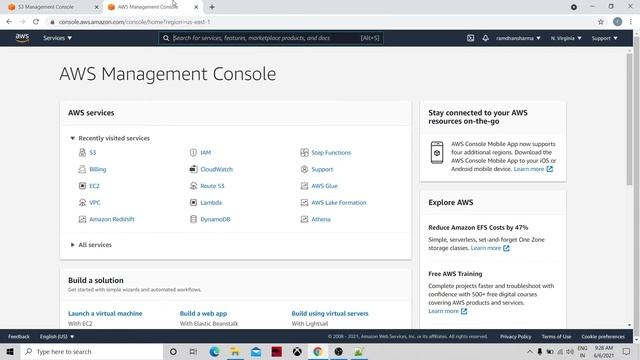
Task: Click the Amazon Redshift service icon
Action: pyautogui.click(x=82, y=220)
